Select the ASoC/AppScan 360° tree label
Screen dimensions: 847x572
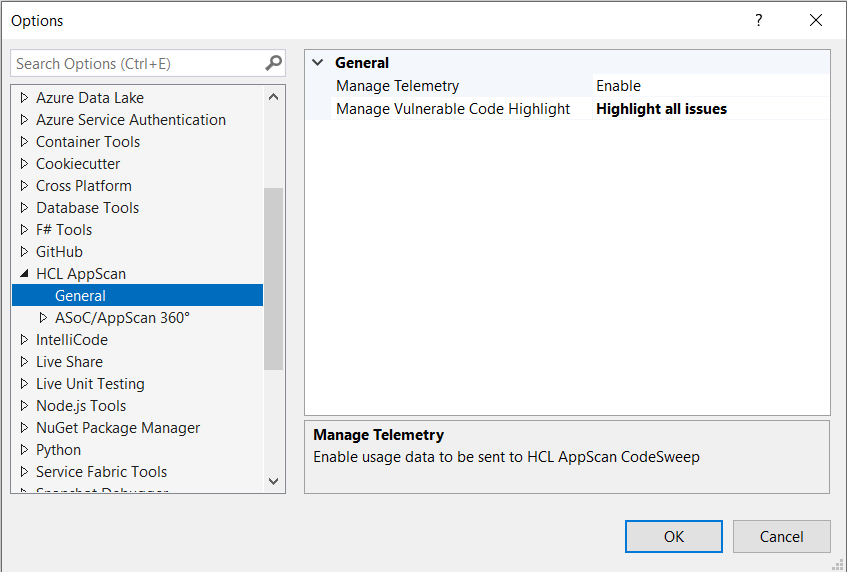click(x=123, y=318)
